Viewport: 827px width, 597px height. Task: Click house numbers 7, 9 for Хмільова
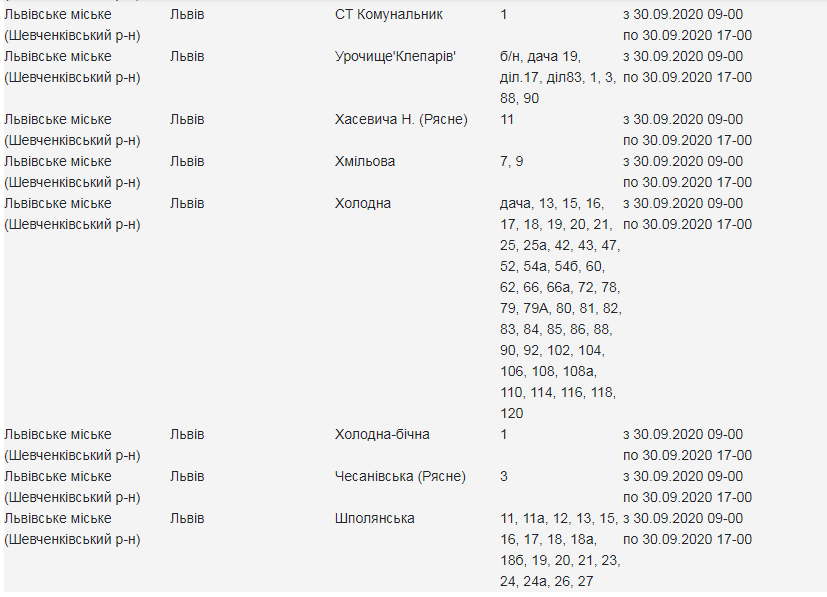tap(511, 161)
